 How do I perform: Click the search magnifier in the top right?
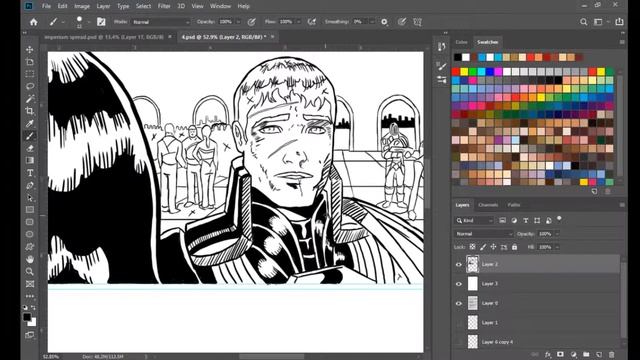coord(584,22)
